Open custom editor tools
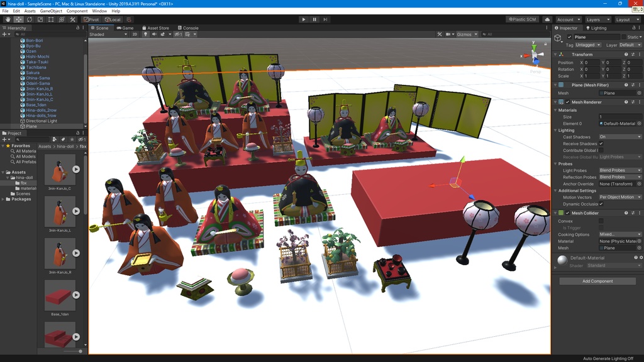This screenshot has width=644, height=362. tap(73, 19)
